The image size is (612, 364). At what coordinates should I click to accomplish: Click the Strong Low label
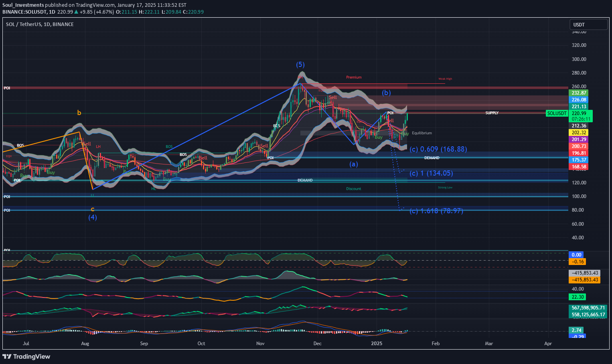pos(445,188)
